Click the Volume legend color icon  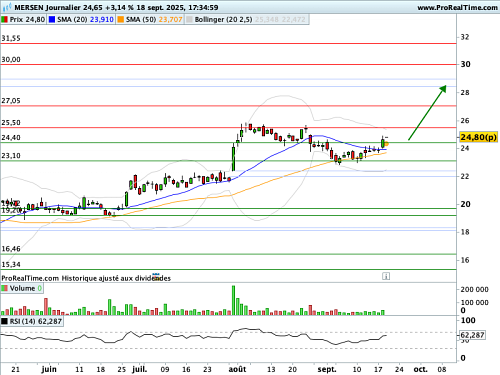pyautogui.click(x=5, y=288)
